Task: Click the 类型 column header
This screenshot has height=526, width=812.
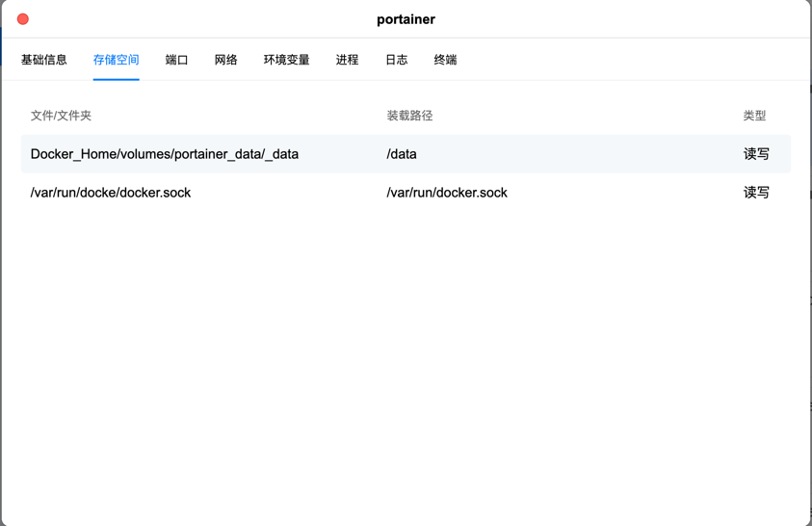Action: coord(754,116)
